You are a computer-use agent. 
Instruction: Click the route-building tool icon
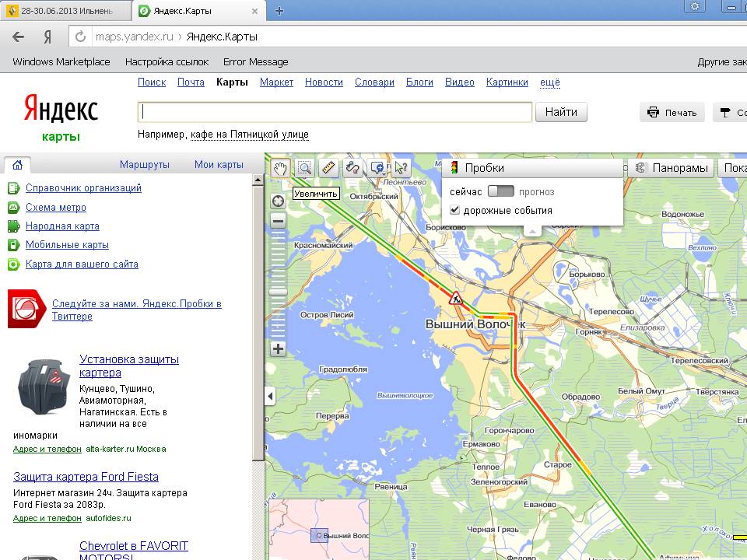tap(352, 168)
